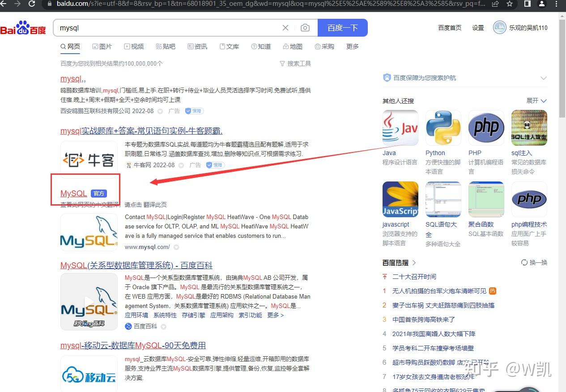Expand 更多 links in 百度百科 result
Image resolution: width=566 pixels, height=392 pixels.
coord(275,315)
